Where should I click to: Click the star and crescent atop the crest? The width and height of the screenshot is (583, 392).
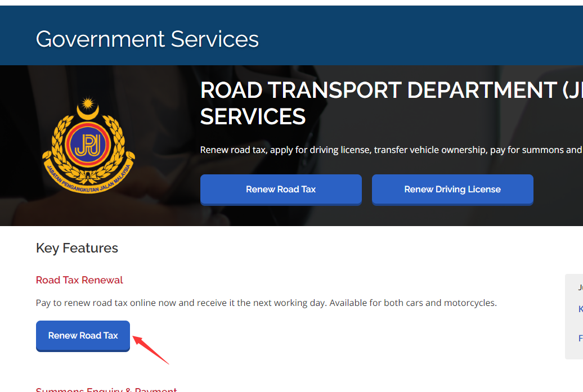point(88,108)
